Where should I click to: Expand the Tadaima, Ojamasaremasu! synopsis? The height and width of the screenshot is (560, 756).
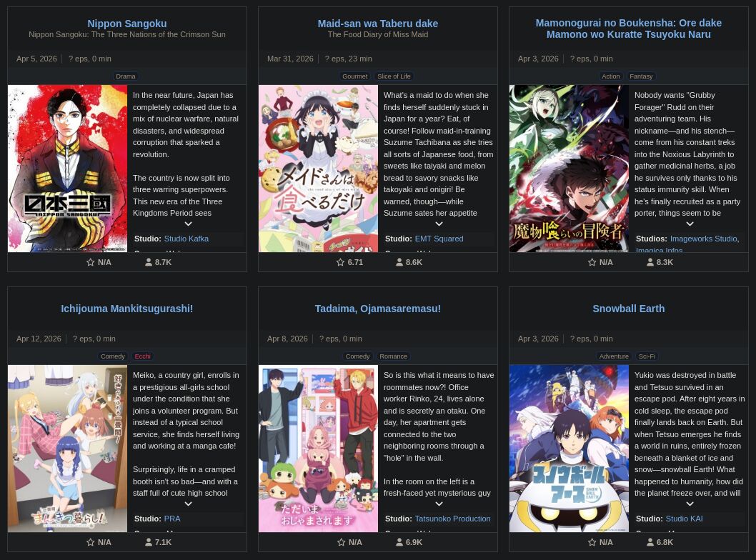439,504
